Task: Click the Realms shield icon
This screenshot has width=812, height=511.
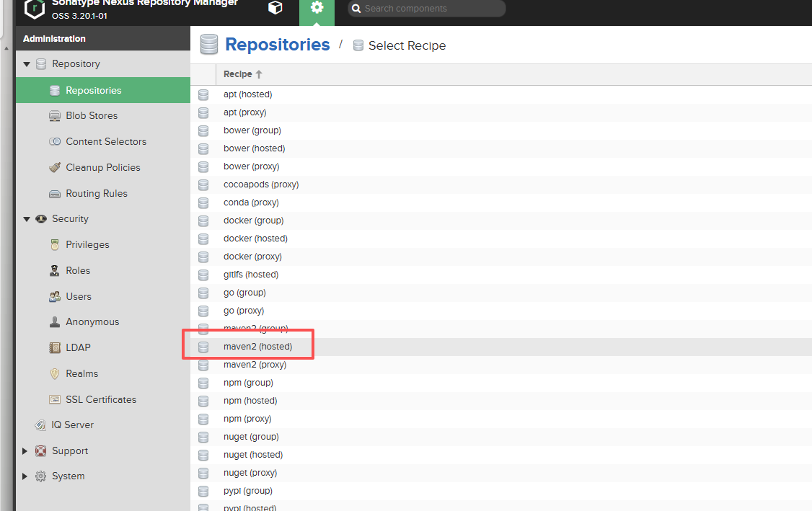Action: point(54,374)
